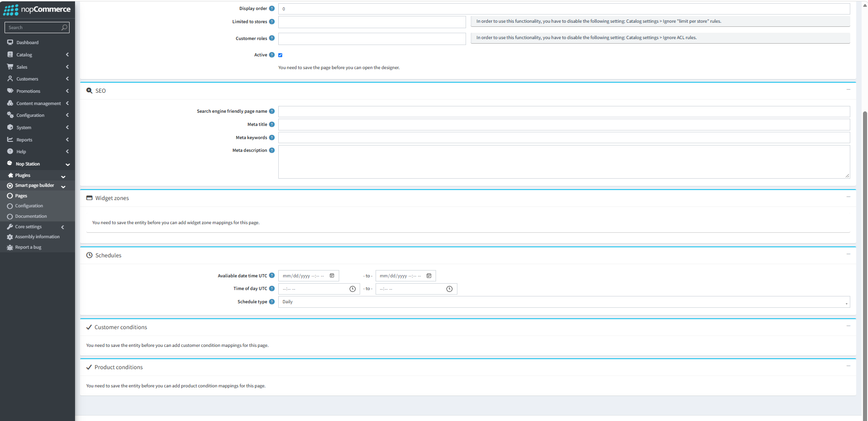This screenshot has width=868, height=421.
Task: Open Pages under Smart page builder
Action: coord(37,196)
